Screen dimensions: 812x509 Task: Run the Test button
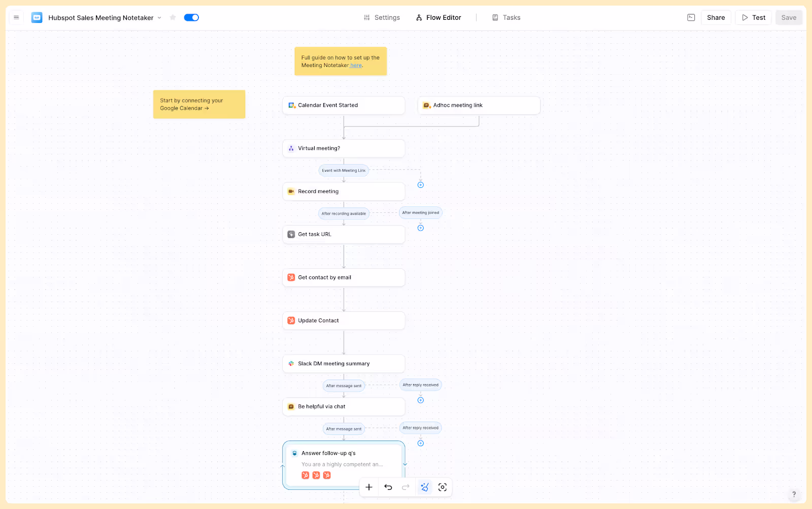coord(753,17)
